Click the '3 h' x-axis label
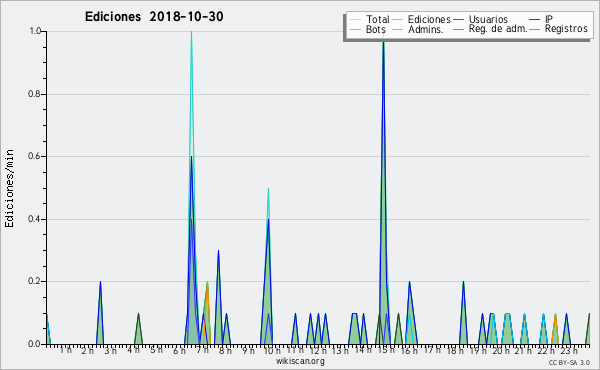This screenshot has width=600, height=370. pyautogui.click(x=111, y=350)
